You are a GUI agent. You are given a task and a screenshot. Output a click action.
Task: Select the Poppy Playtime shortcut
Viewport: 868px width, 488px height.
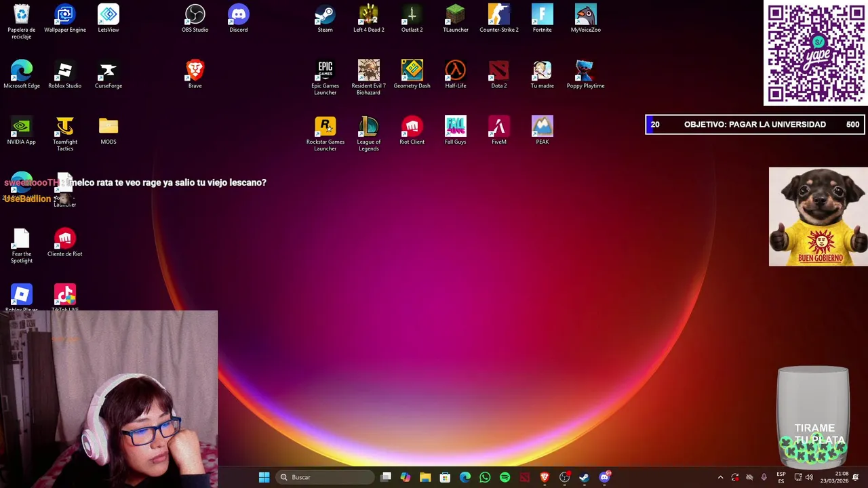(586, 75)
